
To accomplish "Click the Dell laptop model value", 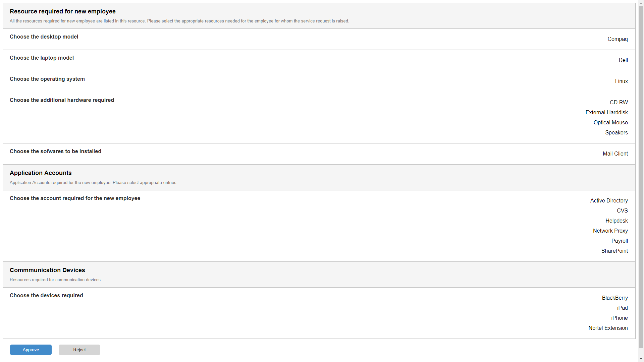I will coord(623,60).
